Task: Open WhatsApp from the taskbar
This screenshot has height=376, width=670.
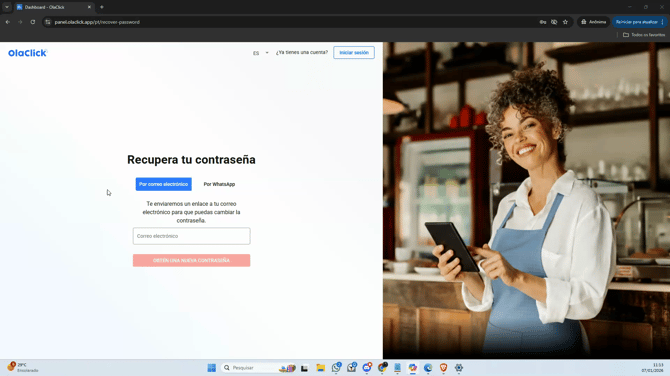Action: tap(336, 367)
